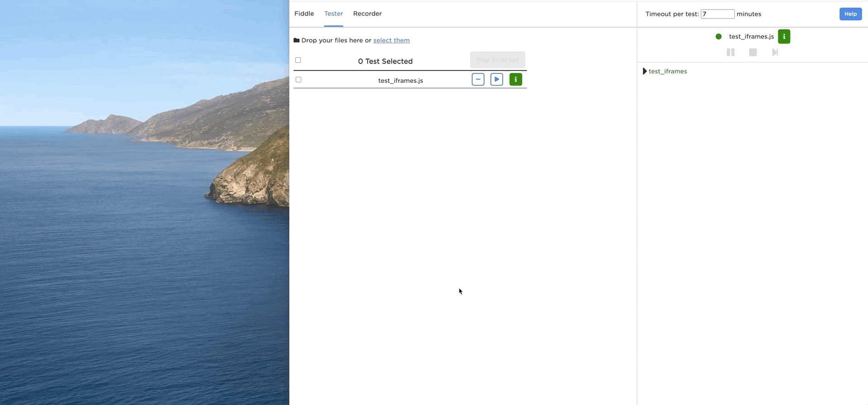Open the Recorder tab

367,14
